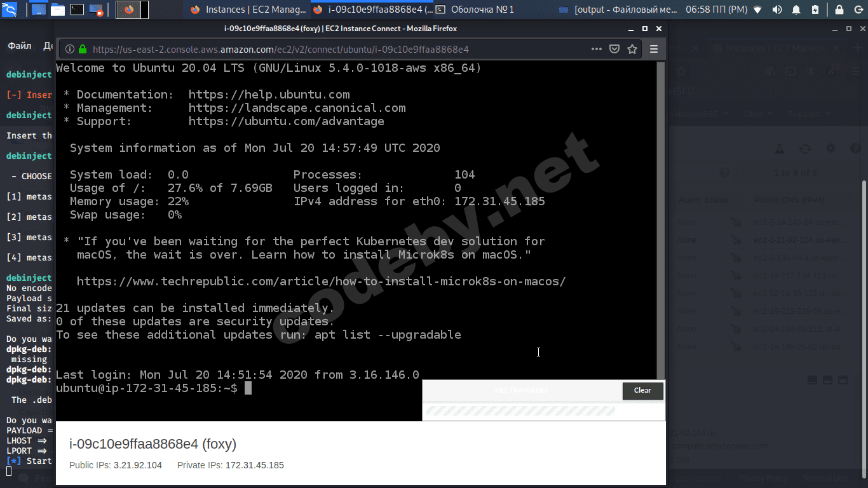Screen dimensions: 868x488
Task: Open the battery power indicator
Action: point(815,10)
